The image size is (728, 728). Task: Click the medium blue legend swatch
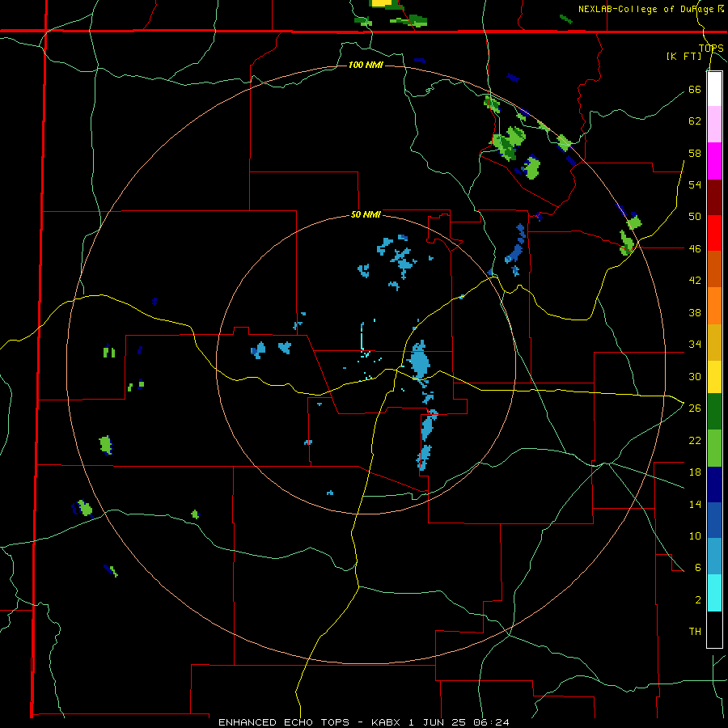(714, 520)
